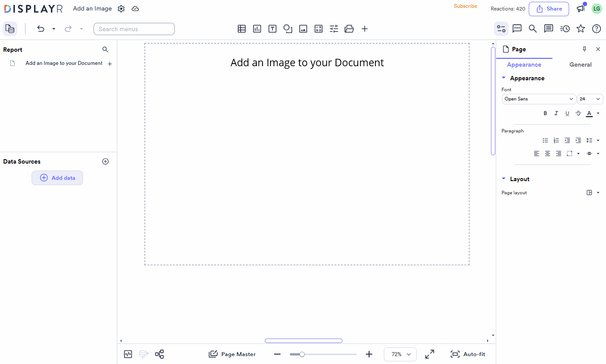
Task: Select the Appearance tab
Action: click(524, 64)
